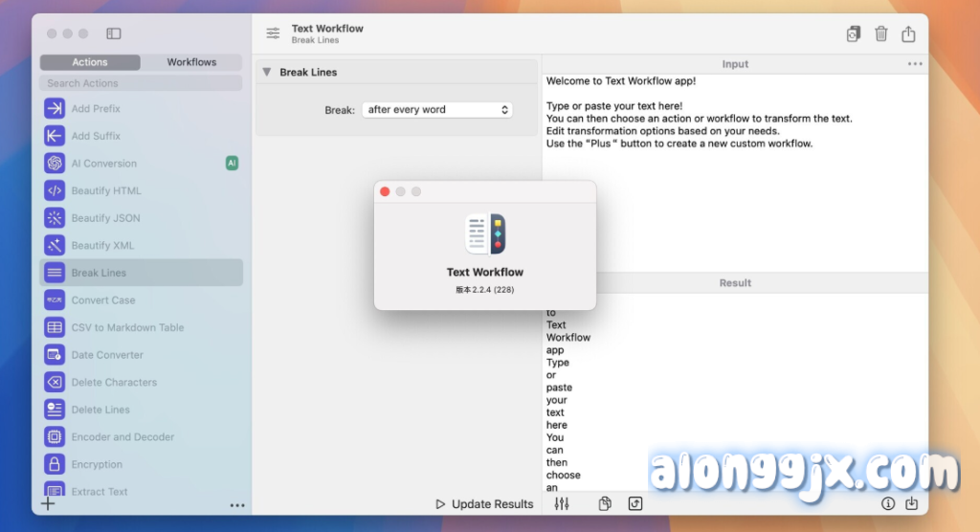Switch to the Workflows tab
Image resolution: width=980 pixels, height=532 pixels.
[191, 62]
